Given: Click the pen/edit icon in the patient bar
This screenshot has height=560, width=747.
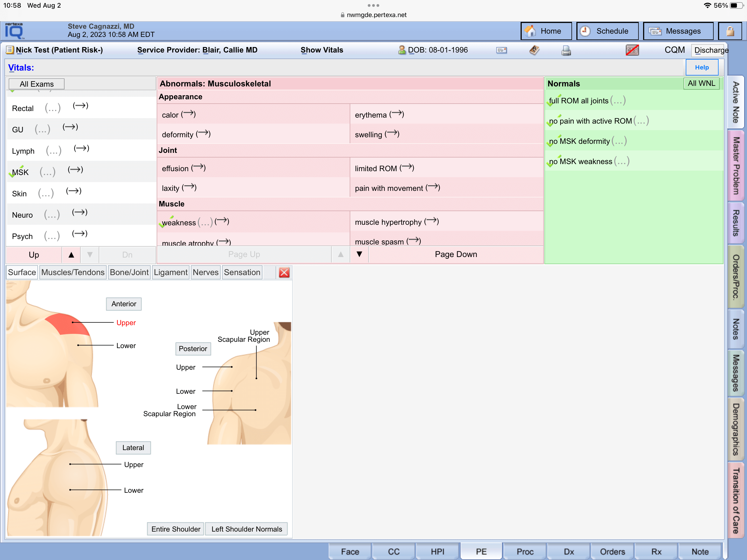Looking at the screenshot, I should point(534,50).
